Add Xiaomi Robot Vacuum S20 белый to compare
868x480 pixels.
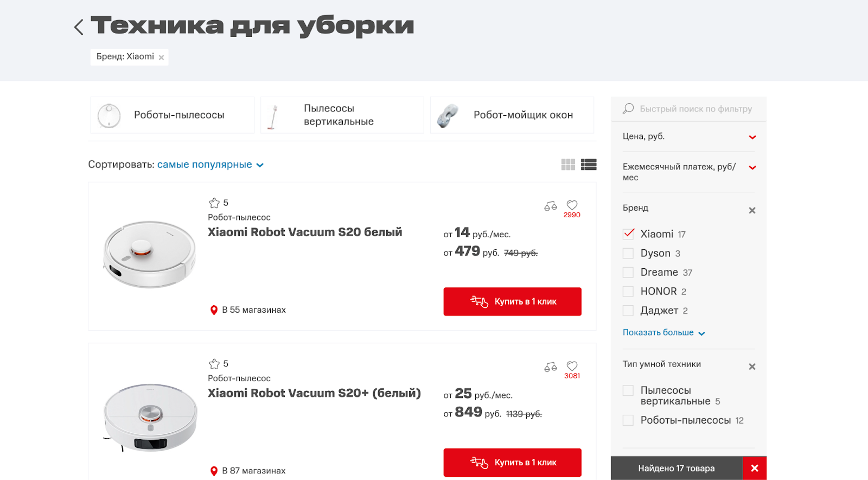[550, 206]
